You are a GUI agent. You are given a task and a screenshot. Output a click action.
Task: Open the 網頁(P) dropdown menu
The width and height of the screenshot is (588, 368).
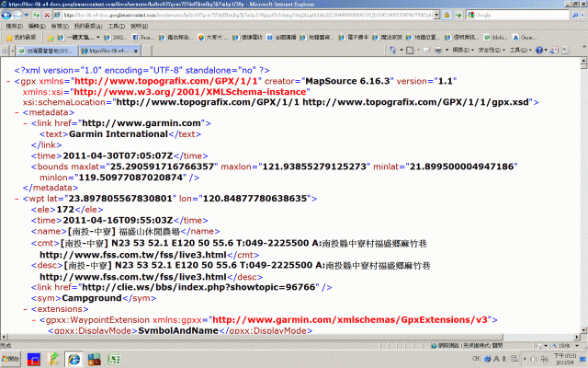[x=463, y=50]
